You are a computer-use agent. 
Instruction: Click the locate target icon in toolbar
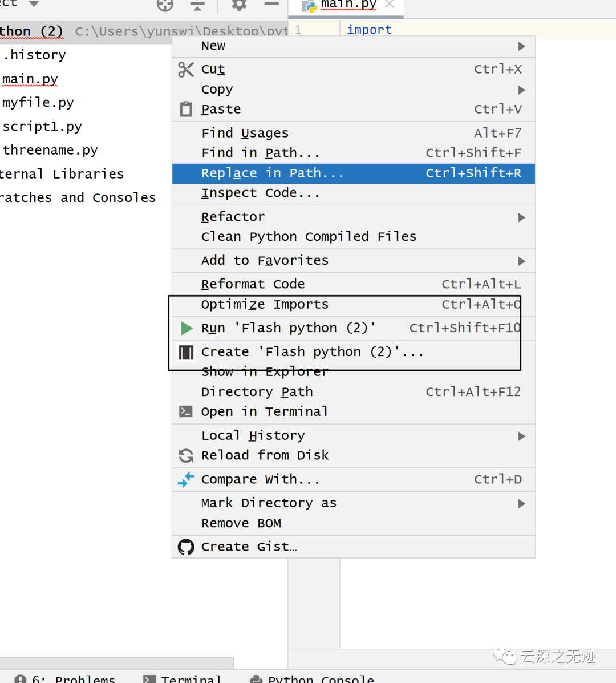pyautogui.click(x=165, y=5)
